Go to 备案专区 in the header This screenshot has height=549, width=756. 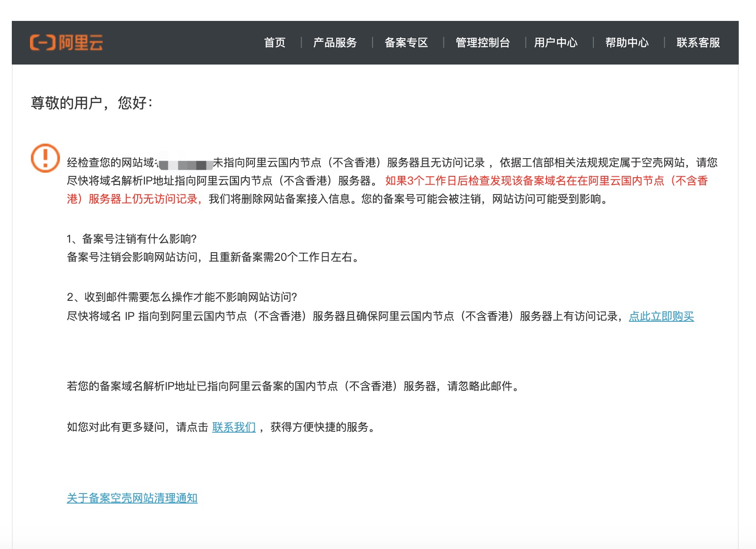(x=407, y=43)
